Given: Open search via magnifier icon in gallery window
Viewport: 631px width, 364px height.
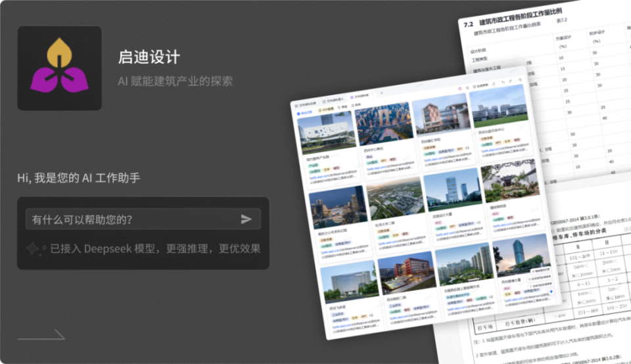Looking at the screenshot, I should [x=467, y=87].
